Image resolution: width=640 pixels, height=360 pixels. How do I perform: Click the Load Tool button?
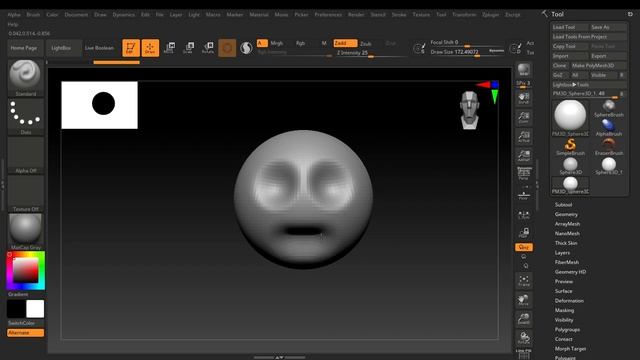pos(570,27)
